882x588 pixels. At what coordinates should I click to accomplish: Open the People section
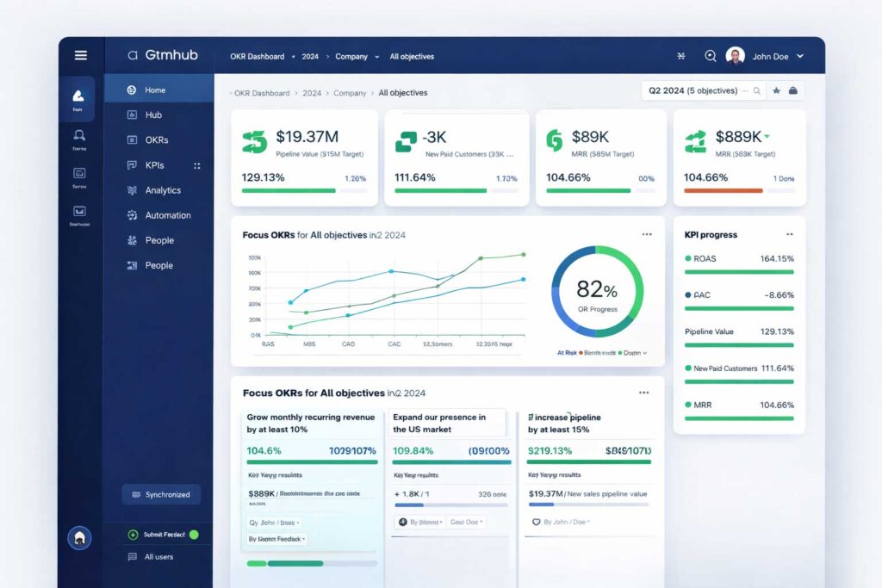(158, 240)
